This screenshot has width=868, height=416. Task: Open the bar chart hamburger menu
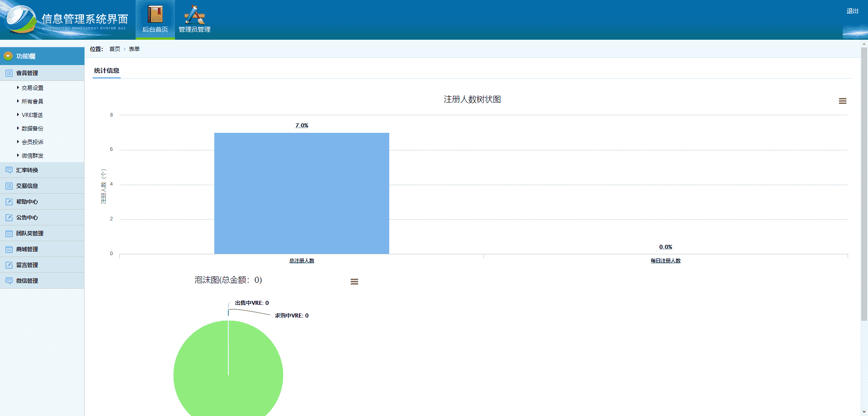click(x=842, y=101)
